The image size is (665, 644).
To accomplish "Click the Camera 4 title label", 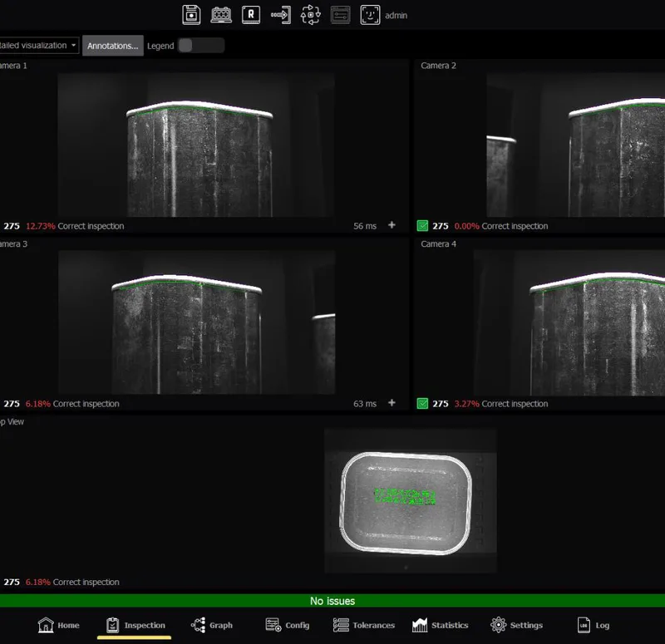I will 438,243.
